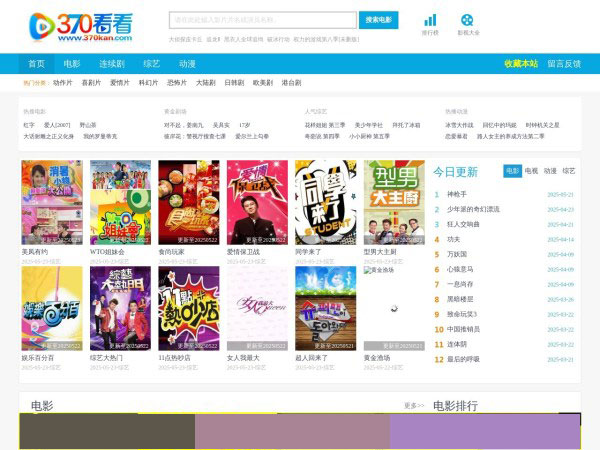
Task: Go to 综艺 in the navigation bar
Action: [x=151, y=63]
